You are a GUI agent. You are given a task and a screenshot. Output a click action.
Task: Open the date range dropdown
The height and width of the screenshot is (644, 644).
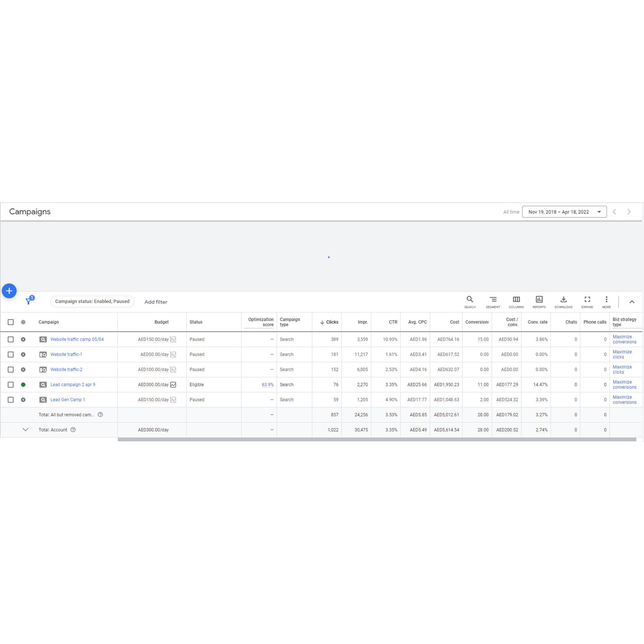coord(564,212)
